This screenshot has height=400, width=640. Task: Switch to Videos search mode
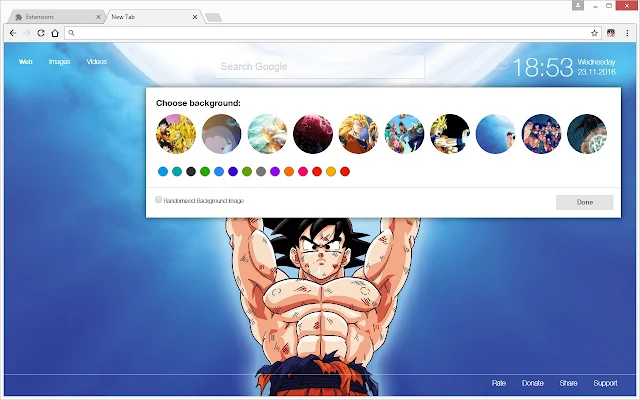[96, 62]
